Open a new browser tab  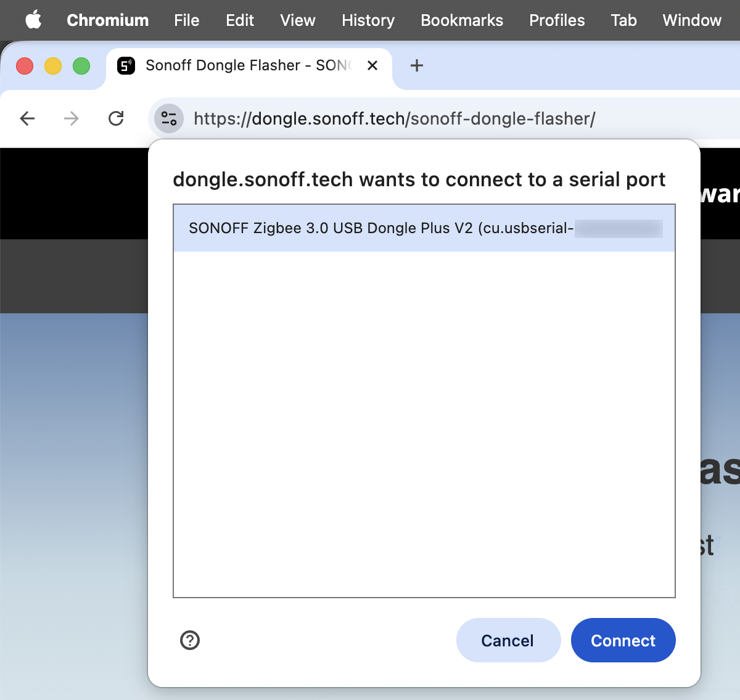point(417,65)
